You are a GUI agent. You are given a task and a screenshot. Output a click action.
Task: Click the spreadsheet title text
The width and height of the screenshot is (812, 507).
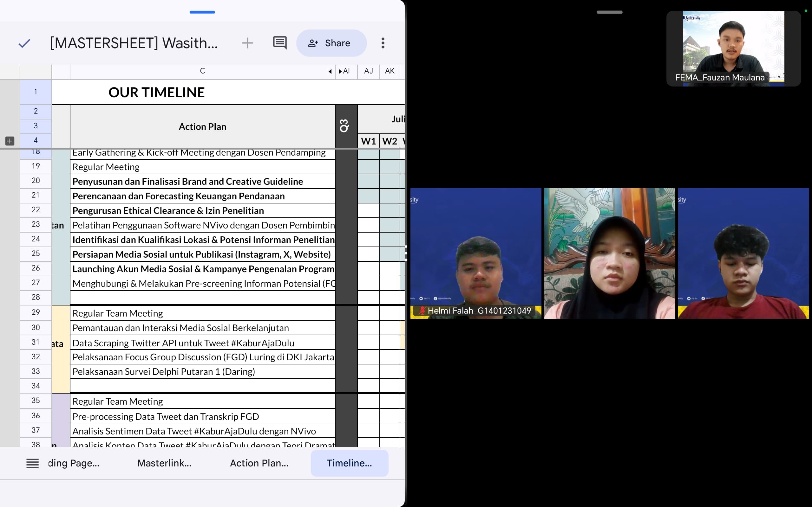pyautogui.click(x=134, y=43)
